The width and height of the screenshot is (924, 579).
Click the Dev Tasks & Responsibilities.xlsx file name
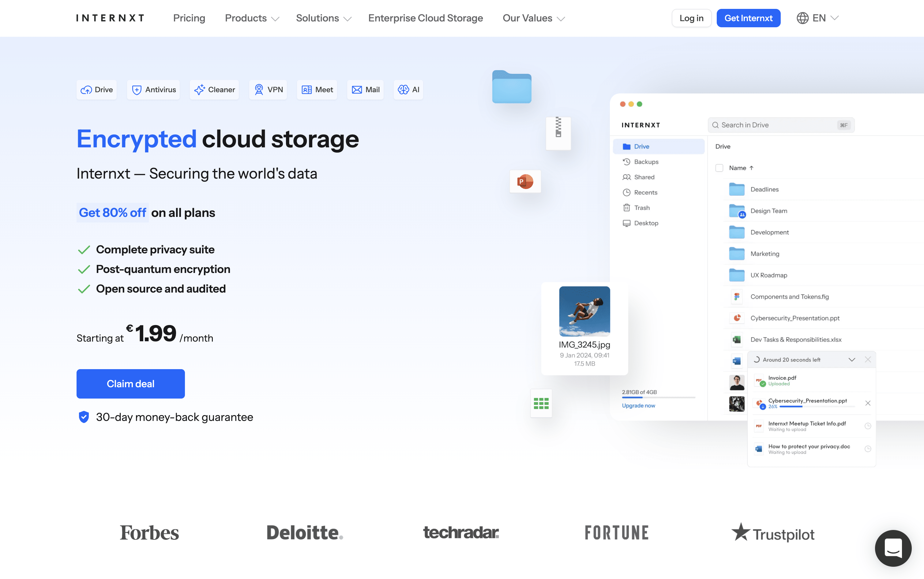[x=796, y=340]
